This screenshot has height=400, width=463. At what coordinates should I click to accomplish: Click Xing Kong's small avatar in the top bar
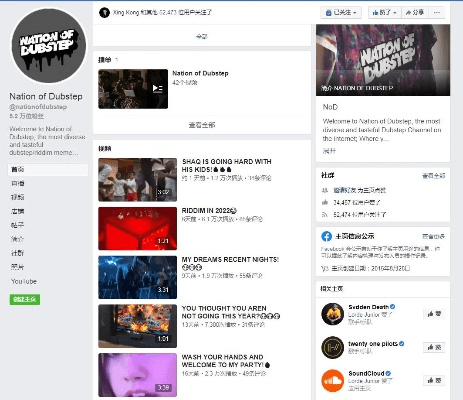tap(104, 13)
